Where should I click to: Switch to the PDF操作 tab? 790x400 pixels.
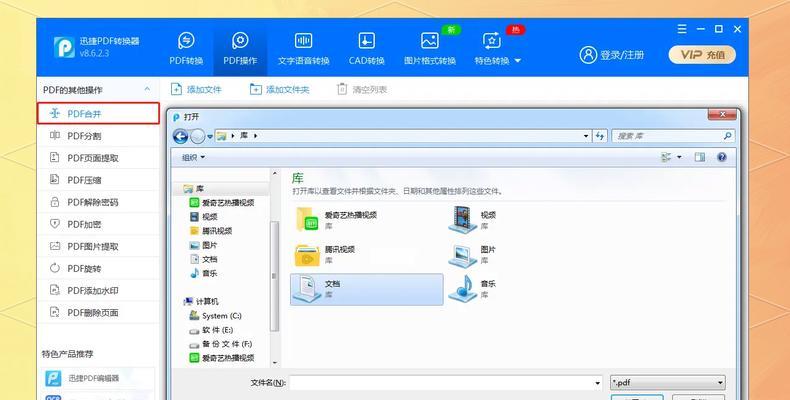click(x=240, y=49)
